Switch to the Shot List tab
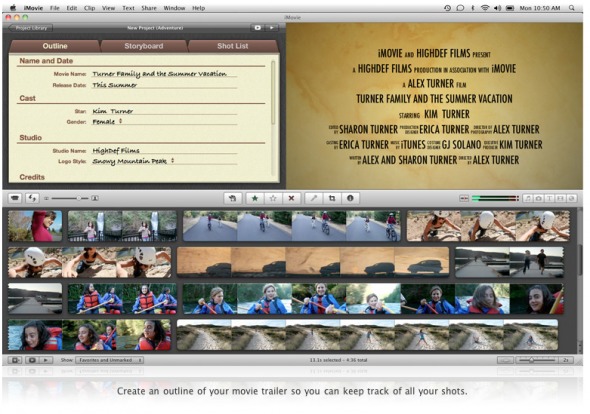590x414 pixels. point(233,46)
